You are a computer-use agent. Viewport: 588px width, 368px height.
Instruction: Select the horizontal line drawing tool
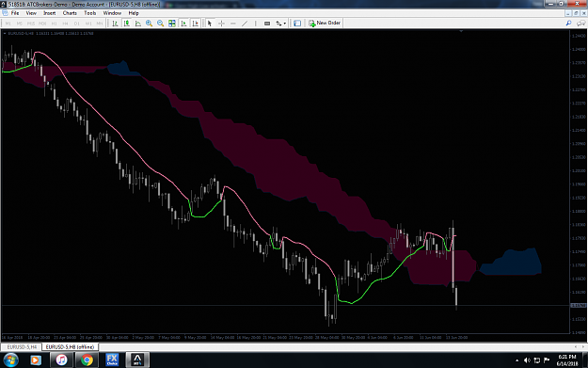pos(233,24)
